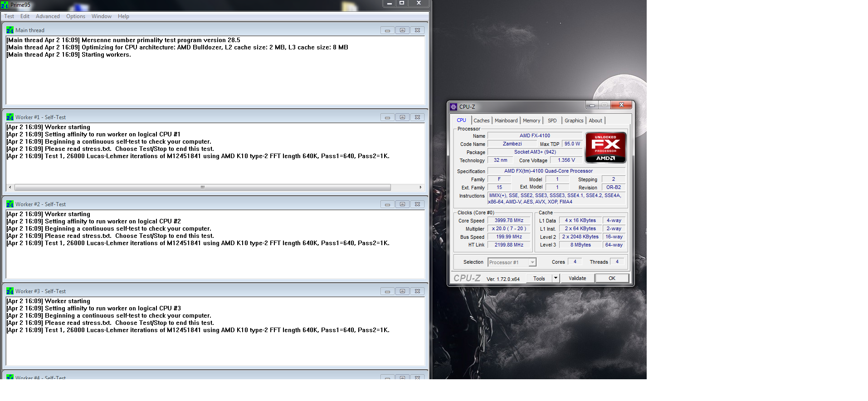Close the Worker #1 sub-window
The height and width of the screenshot is (401, 868).
(417, 117)
